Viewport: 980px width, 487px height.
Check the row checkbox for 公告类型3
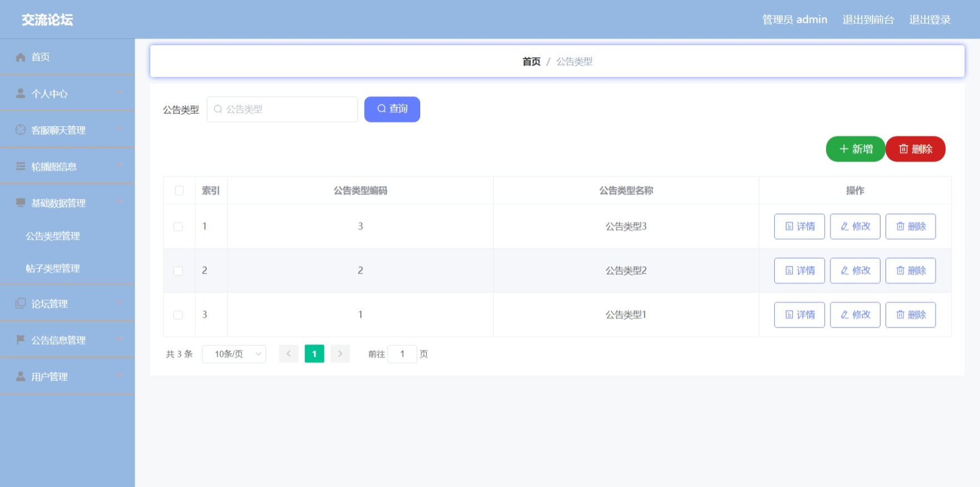(178, 227)
